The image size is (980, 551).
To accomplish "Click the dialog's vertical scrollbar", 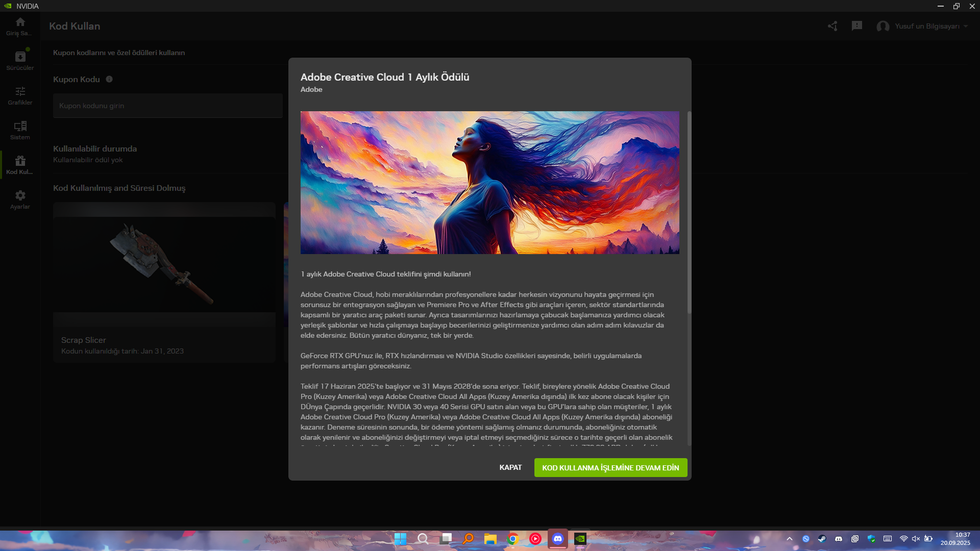I will 689,212.
